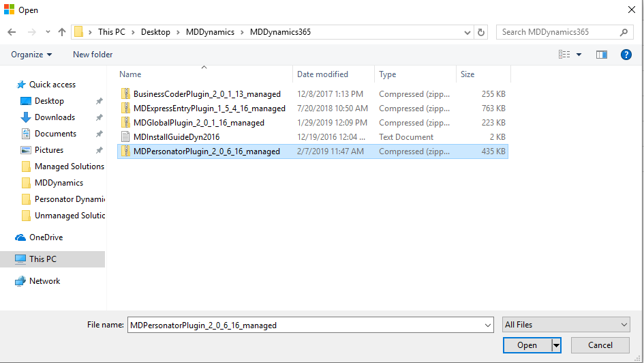Open the All Files type filter

point(566,325)
